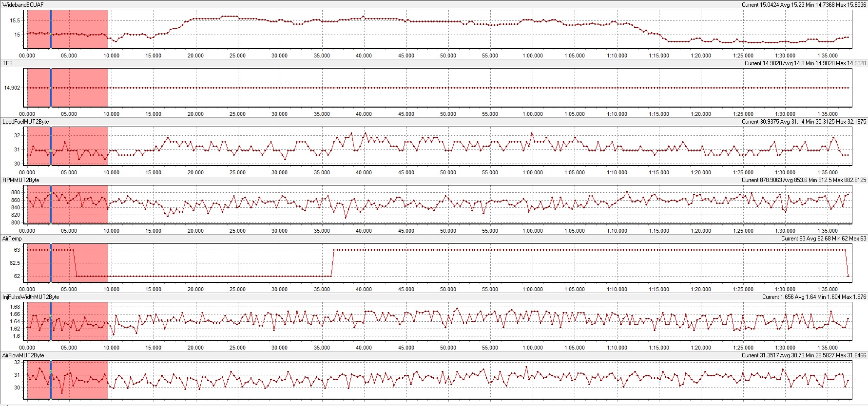Click the 35.000 time label under AirTemp graph

point(322,289)
